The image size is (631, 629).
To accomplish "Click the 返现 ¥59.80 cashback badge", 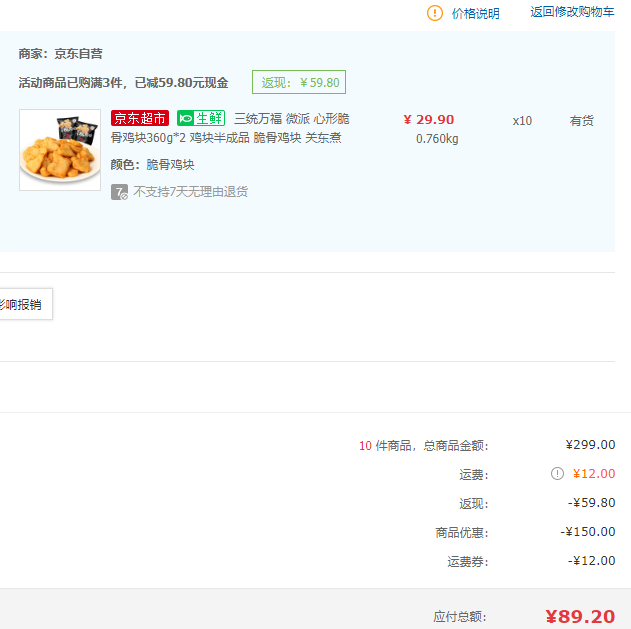I will coord(299,82).
